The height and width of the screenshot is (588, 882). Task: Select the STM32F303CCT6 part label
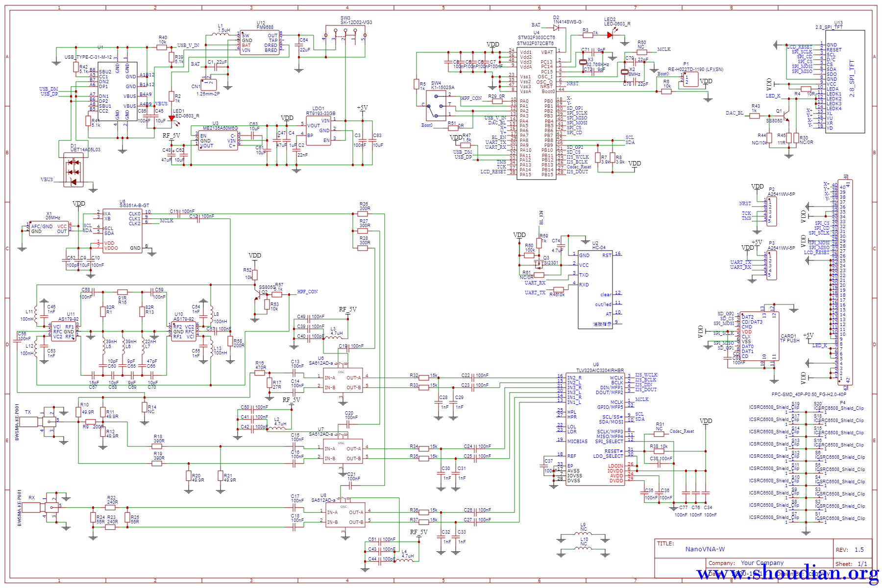(x=537, y=38)
